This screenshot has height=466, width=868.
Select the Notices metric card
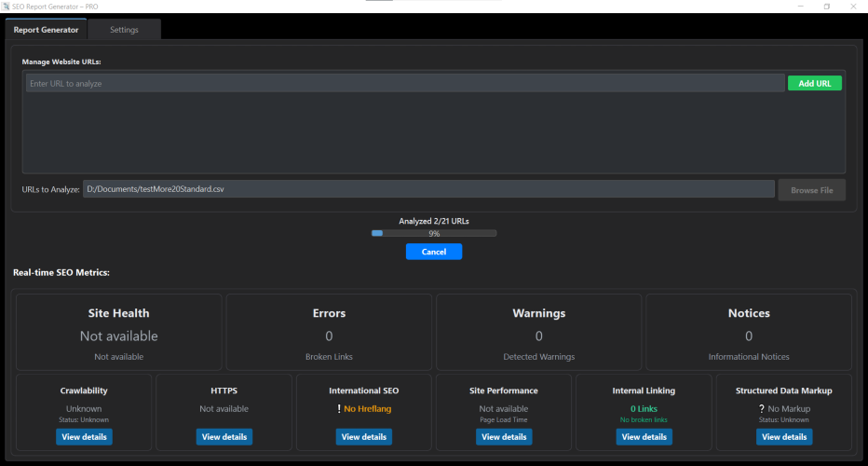(x=749, y=332)
